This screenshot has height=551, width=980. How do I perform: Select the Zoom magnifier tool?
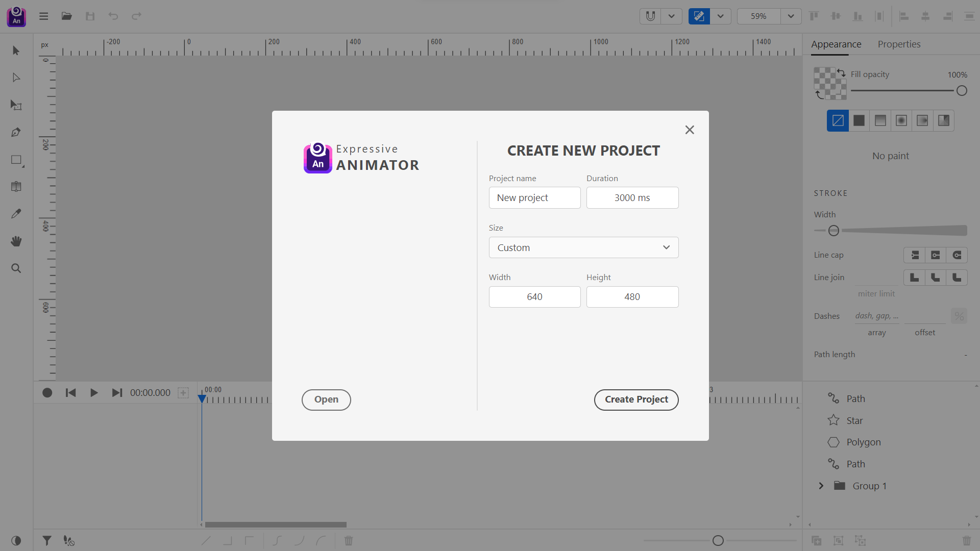tap(16, 268)
